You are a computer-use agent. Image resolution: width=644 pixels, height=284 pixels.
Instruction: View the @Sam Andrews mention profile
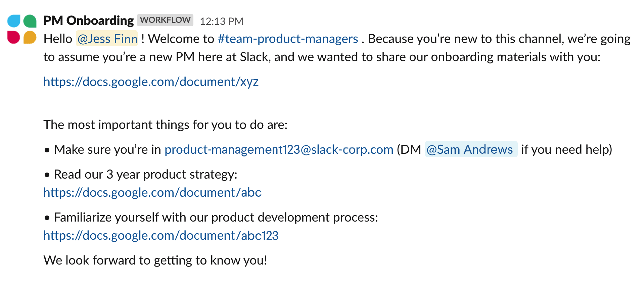[470, 149]
